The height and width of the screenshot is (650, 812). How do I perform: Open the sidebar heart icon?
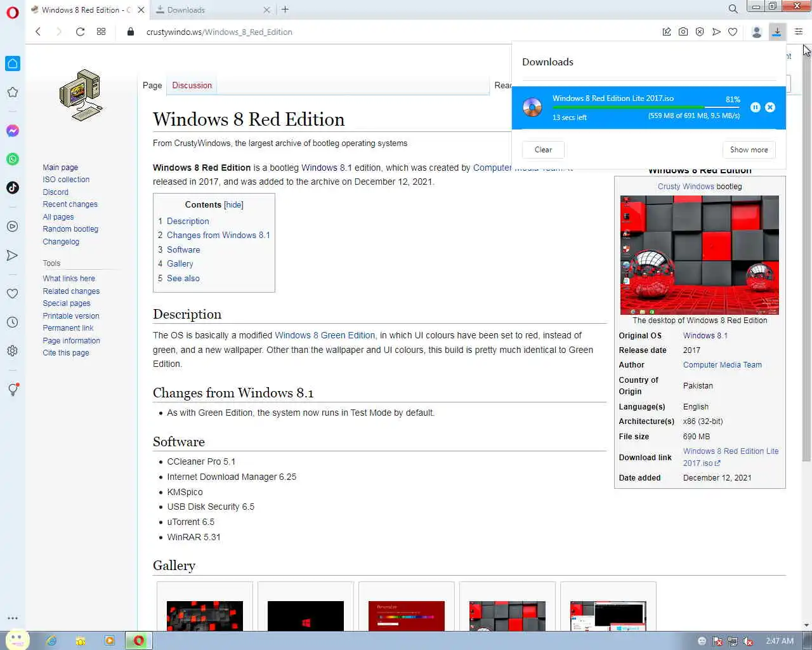click(x=13, y=294)
